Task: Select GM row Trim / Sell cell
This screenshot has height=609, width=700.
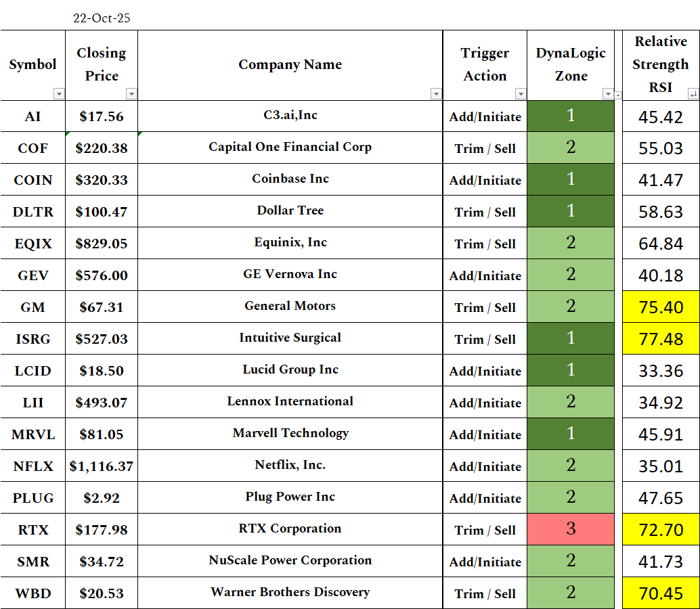Action: pyautogui.click(x=485, y=307)
